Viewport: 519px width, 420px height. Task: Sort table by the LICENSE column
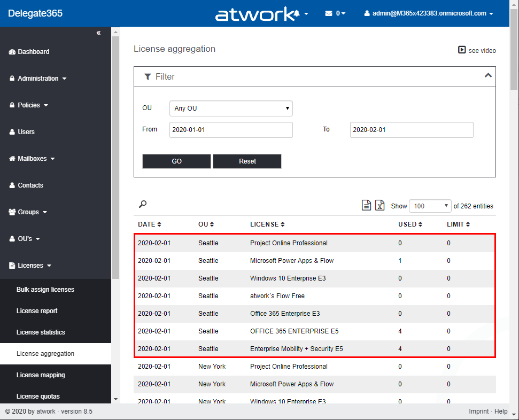pos(267,224)
